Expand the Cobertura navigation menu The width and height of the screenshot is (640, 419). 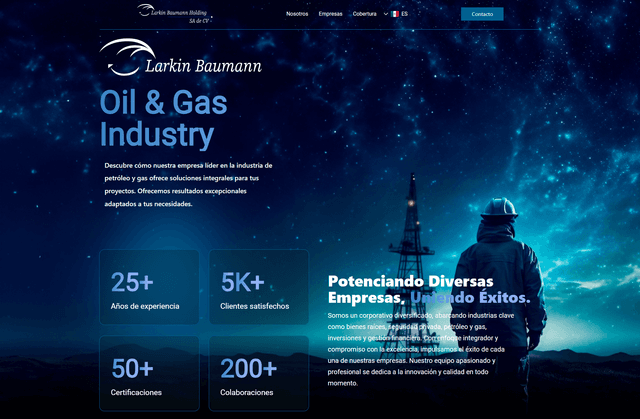[x=365, y=14]
